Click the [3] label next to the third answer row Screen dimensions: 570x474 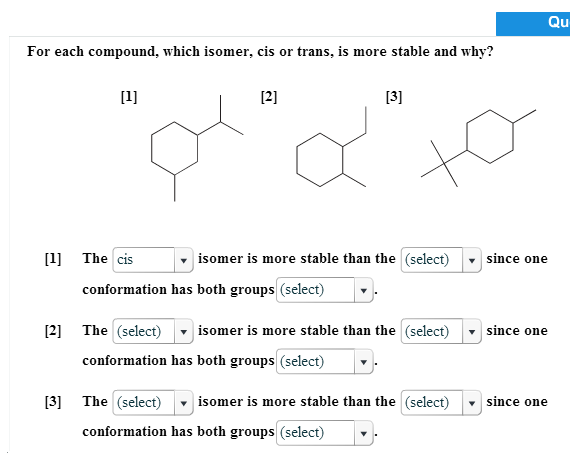53,402
